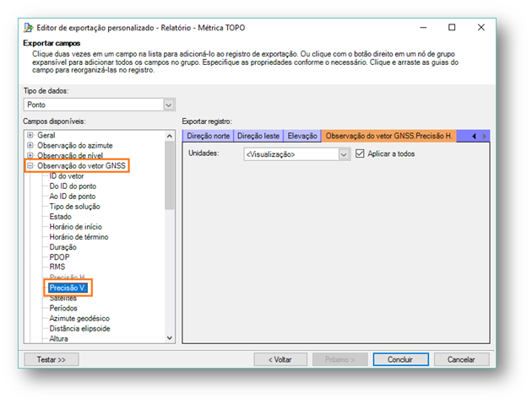Go back with the < Voltar button

(280, 358)
